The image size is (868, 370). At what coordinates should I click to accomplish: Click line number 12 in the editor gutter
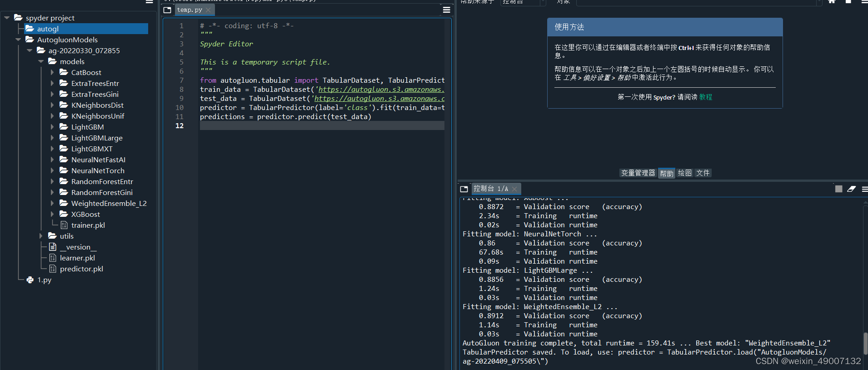coord(180,126)
